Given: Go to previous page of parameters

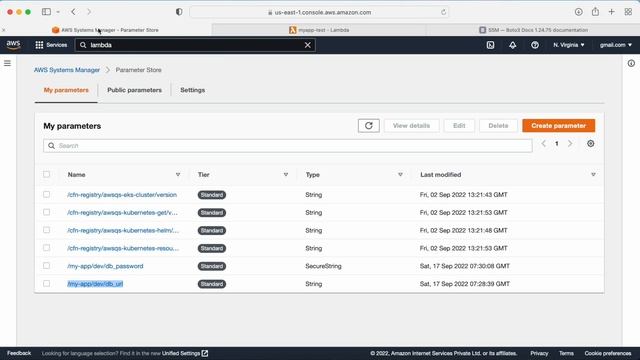Looking at the screenshot, I should click(544, 144).
